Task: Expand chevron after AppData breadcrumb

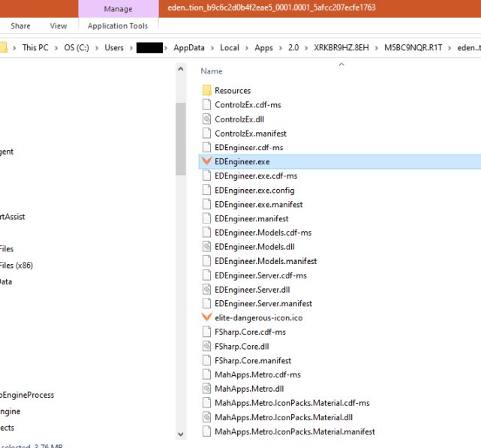Action: click(212, 48)
